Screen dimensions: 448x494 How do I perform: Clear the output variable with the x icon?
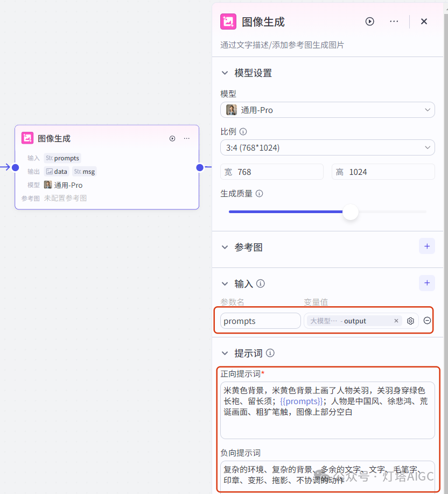(x=396, y=321)
